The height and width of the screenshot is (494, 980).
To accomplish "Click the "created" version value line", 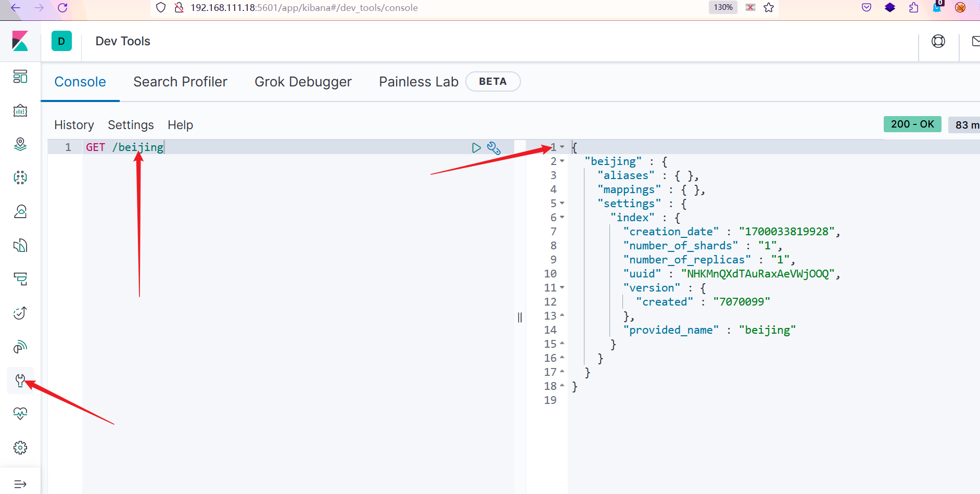I will tap(703, 302).
